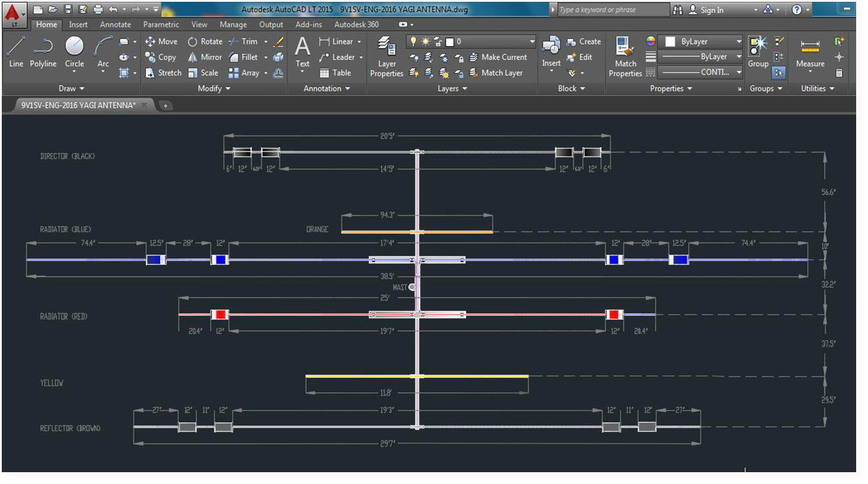Image resolution: width=868 pixels, height=484 pixels.
Task: Toggle the layer on/off lightbulb icon
Action: [413, 41]
